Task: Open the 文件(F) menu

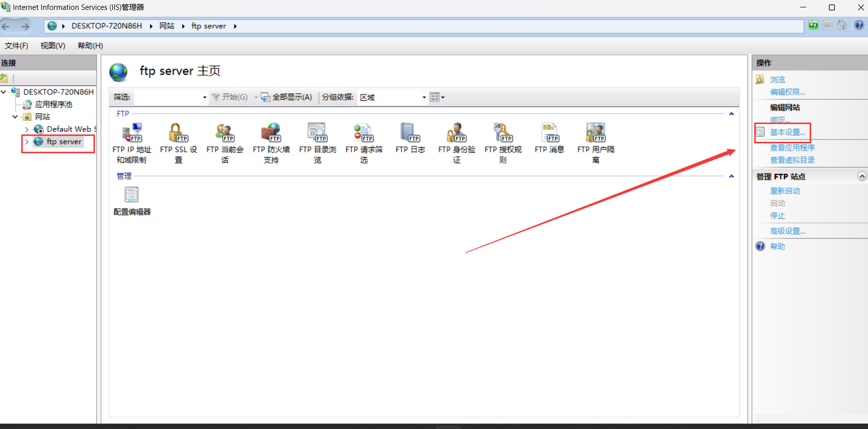Action: tap(16, 45)
